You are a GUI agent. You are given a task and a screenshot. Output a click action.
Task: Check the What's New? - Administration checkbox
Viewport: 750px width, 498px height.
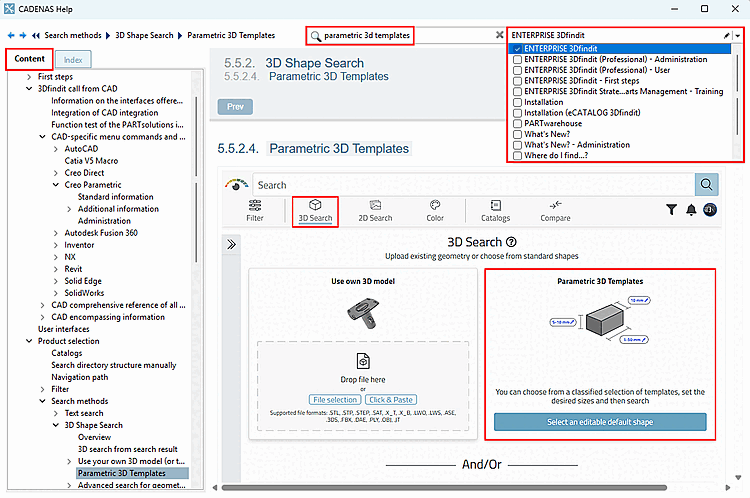click(517, 145)
